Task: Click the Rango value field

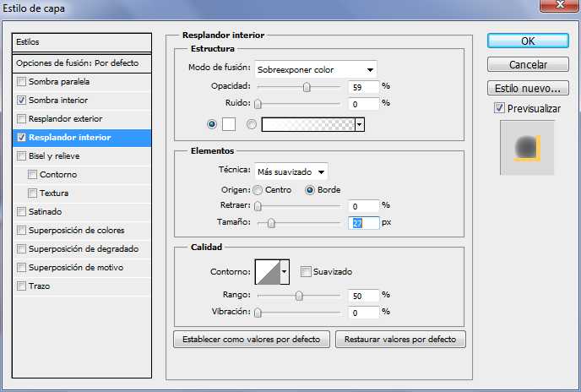Action: tap(364, 296)
